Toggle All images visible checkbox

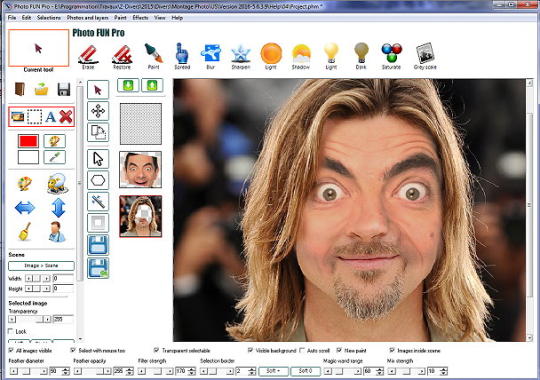(x=11, y=350)
